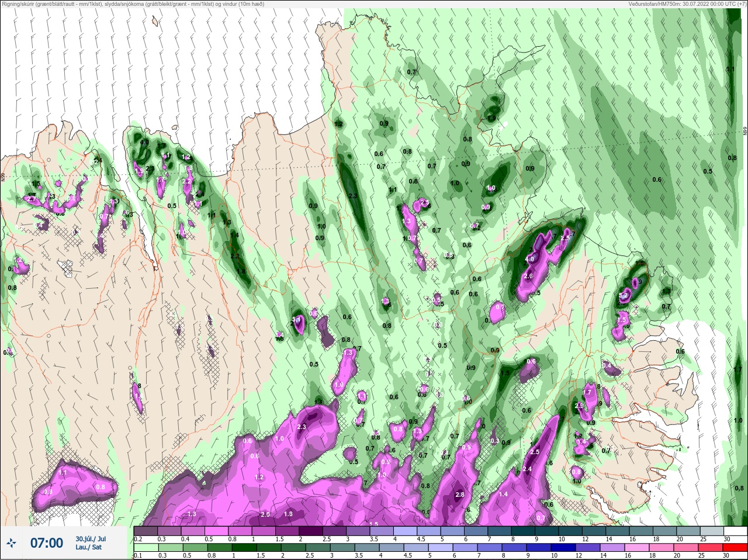Viewport: 748px width, 560px height.
Task: Click the 5.2 precipitation value on the map
Action: pos(623,296)
